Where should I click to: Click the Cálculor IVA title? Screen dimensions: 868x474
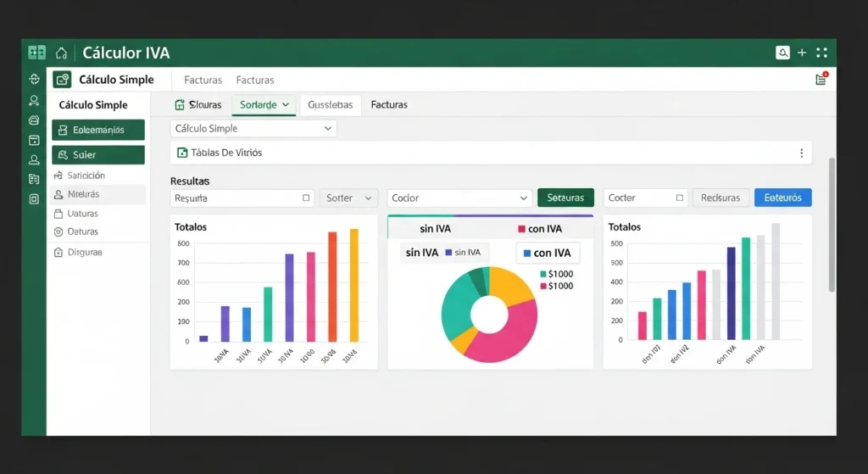click(x=126, y=53)
